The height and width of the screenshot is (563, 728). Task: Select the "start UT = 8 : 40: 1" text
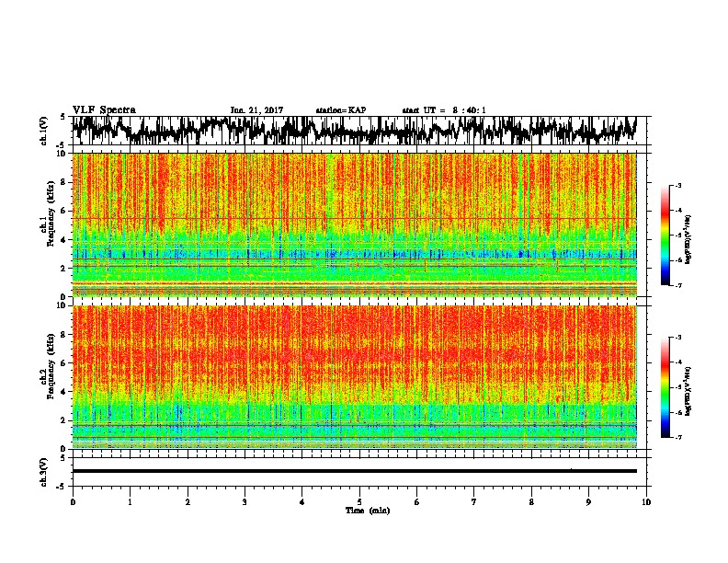click(444, 110)
